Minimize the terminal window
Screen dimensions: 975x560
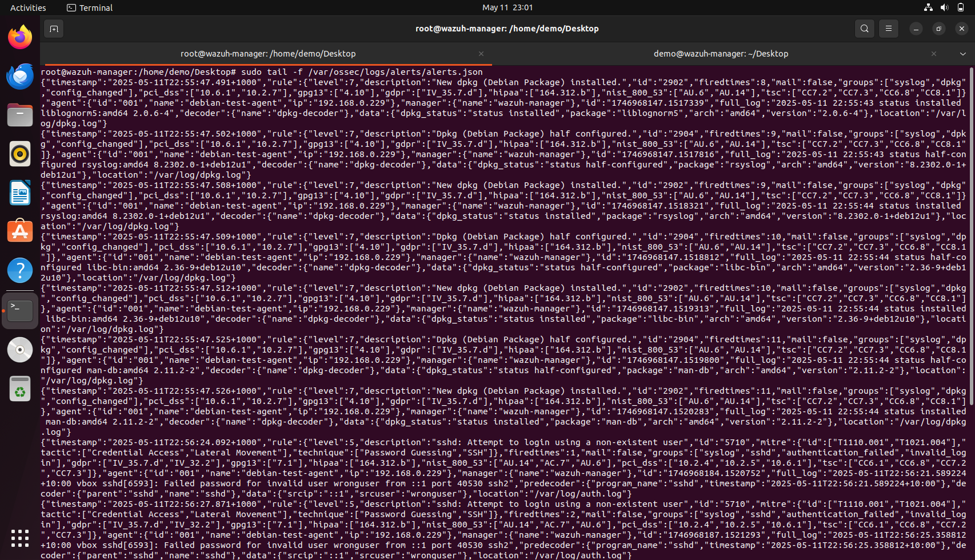pyautogui.click(x=916, y=29)
